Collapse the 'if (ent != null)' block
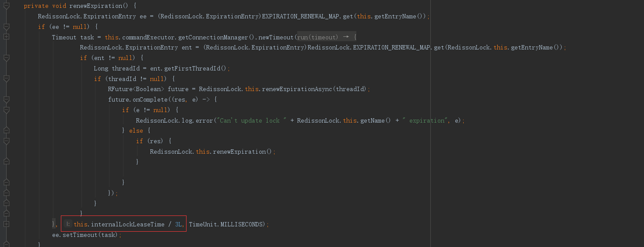 point(6,58)
